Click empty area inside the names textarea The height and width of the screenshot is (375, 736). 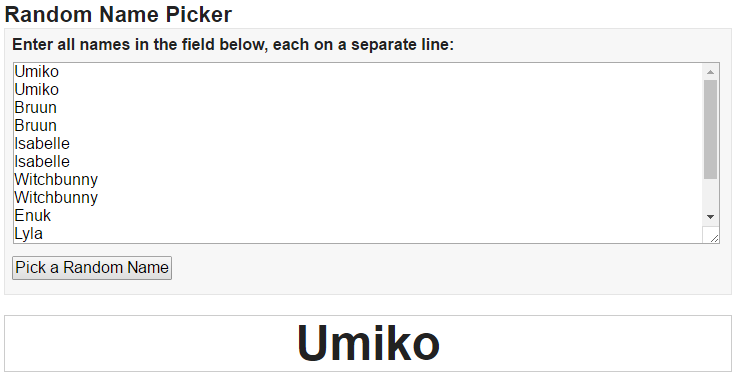[x=399, y=153]
